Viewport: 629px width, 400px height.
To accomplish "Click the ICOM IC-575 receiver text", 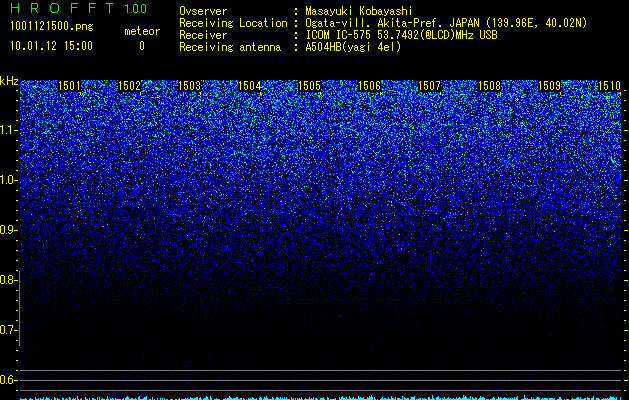I will click(402, 35).
